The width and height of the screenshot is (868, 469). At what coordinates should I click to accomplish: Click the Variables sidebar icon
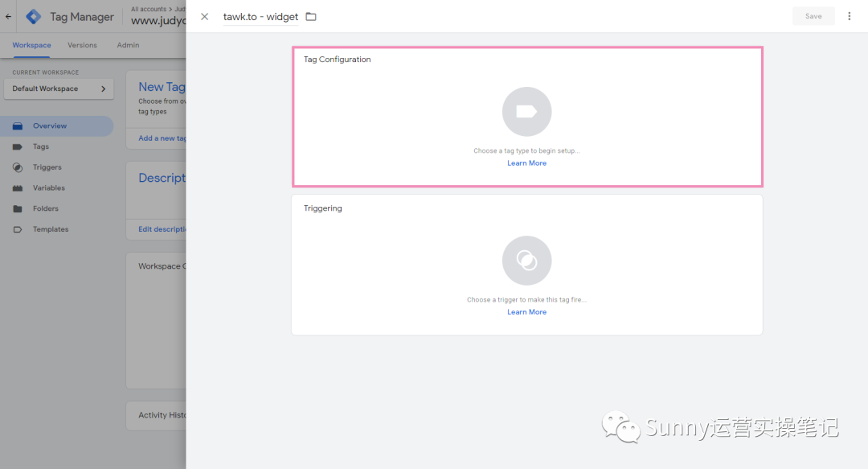18,188
